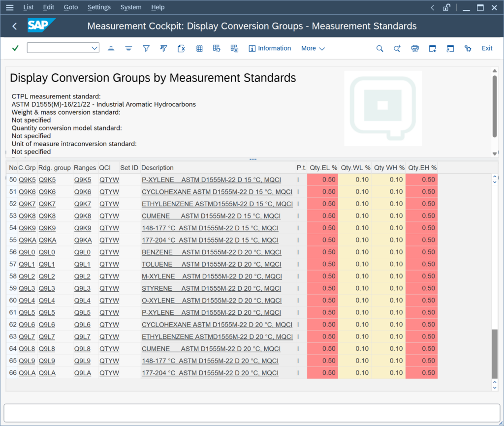
Task: Click the green checkmark Enter icon
Action: click(x=15, y=48)
